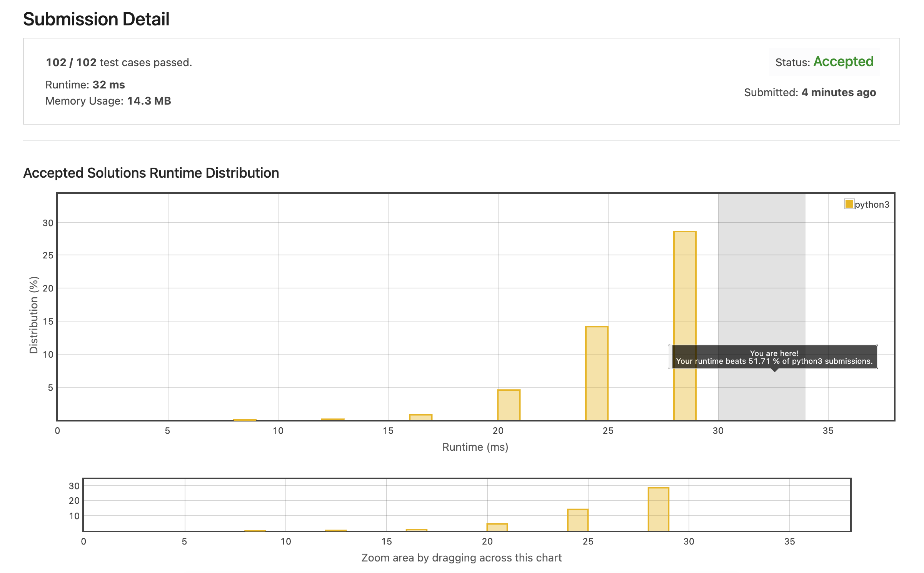The height and width of the screenshot is (573, 924).
Task: Click the tiny 8 ms bar in main chart
Action: pos(245,420)
